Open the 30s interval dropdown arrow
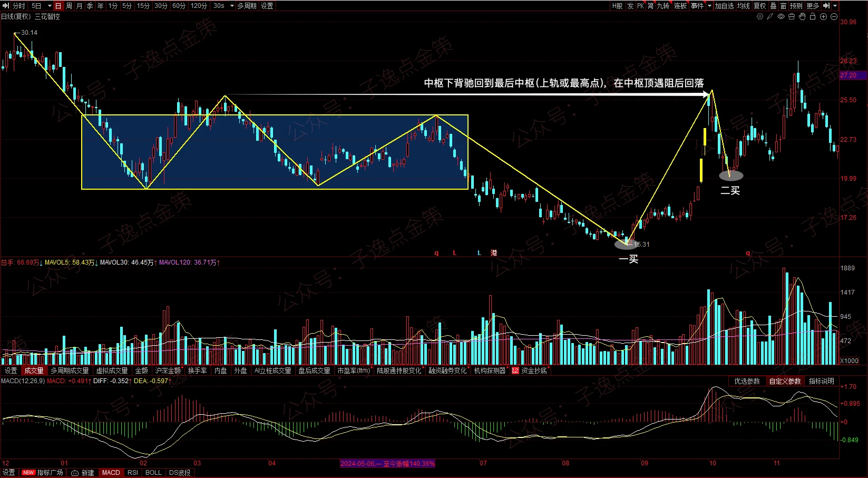Image resolution: width=868 pixels, height=478 pixels. click(x=232, y=6)
